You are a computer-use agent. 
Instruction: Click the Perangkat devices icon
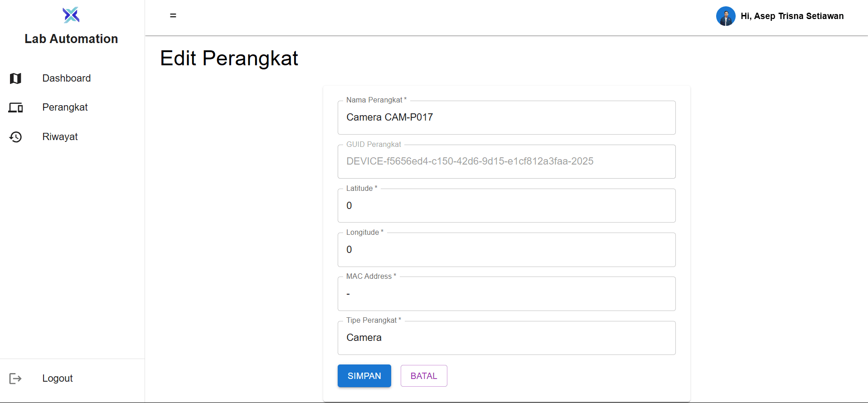15,108
